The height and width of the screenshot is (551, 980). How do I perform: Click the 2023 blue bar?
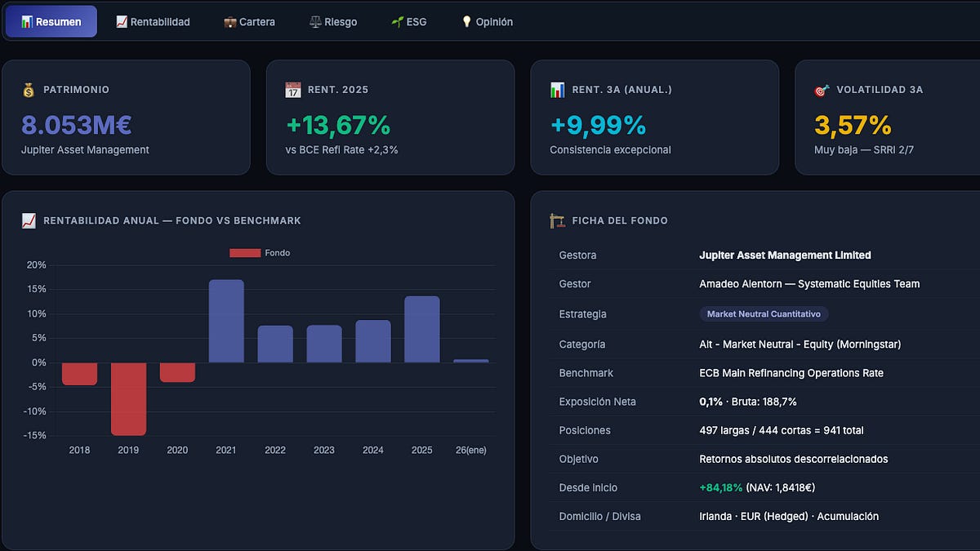point(324,344)
